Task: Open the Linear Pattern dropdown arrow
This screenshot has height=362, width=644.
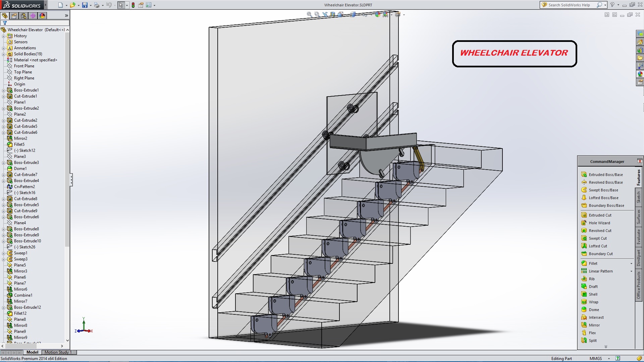Action: 631,271
